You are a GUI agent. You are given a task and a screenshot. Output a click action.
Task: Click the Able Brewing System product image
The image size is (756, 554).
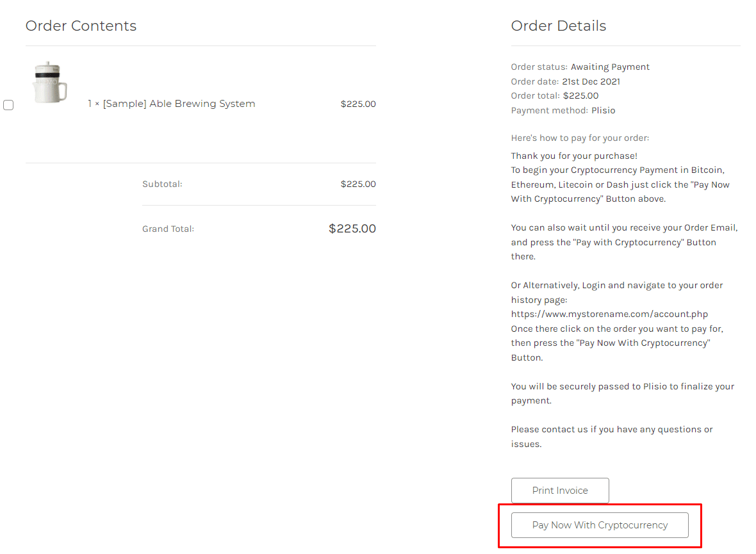click(x=50, y=82)
